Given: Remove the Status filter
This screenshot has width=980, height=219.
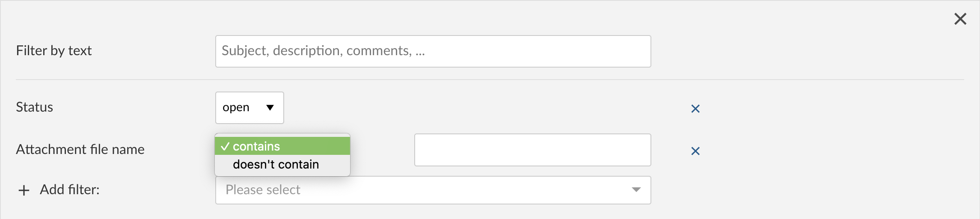Looking at the screenshot, I should point(695,109).
